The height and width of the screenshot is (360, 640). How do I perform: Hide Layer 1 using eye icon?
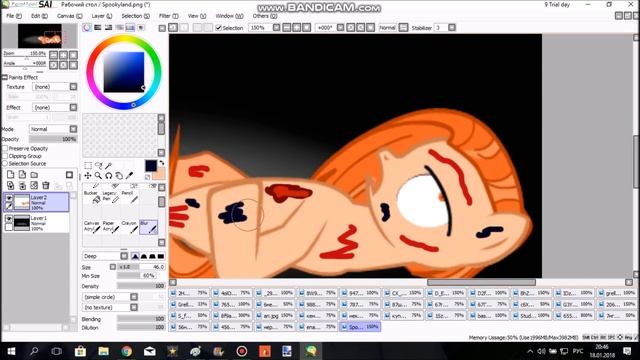pos(9,219)
